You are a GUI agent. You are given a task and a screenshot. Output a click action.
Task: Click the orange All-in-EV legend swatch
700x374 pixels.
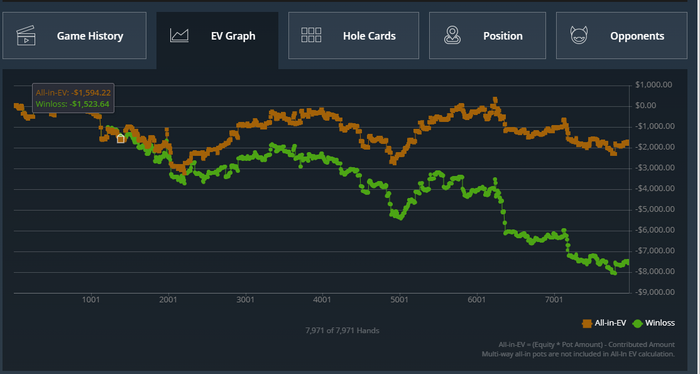coord(587,324)
